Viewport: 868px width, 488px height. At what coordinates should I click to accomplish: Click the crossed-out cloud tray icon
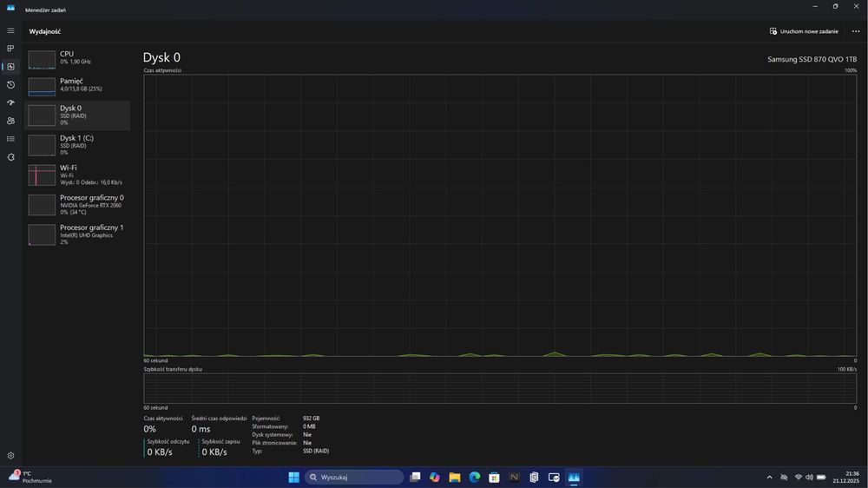tap(784, 477)
